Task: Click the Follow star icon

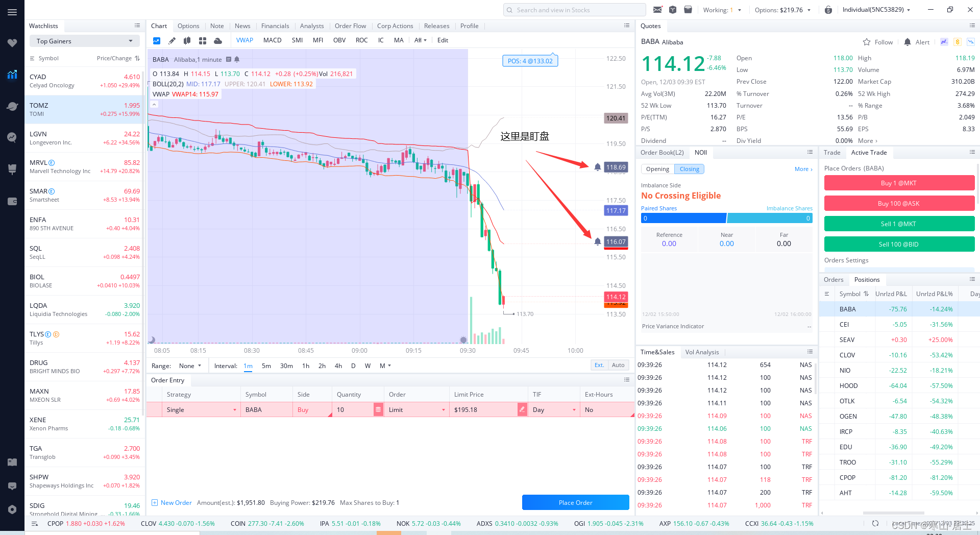Action: point(867,42)
